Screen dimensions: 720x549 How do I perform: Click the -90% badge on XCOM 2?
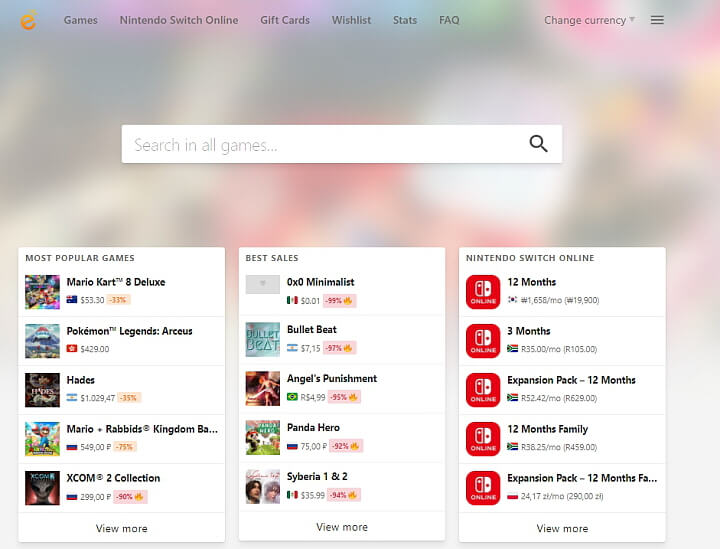[130, 497]
